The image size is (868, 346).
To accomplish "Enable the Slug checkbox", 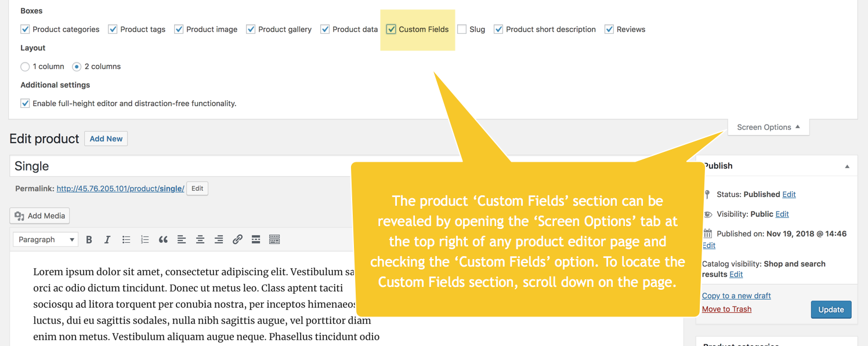I will pyautogui.click(x=462, y=29).
